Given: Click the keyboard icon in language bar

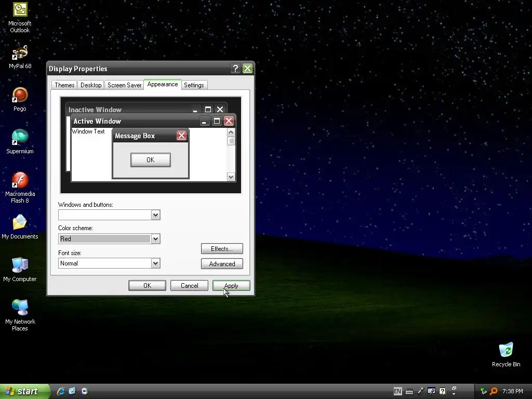Looking at the screenshot, I should [409, 392].
